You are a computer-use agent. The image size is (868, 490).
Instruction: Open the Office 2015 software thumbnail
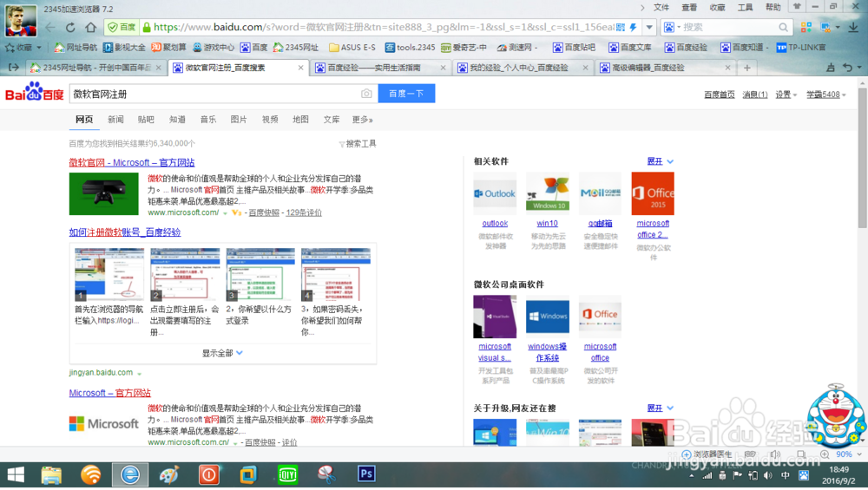click(653, 193)
